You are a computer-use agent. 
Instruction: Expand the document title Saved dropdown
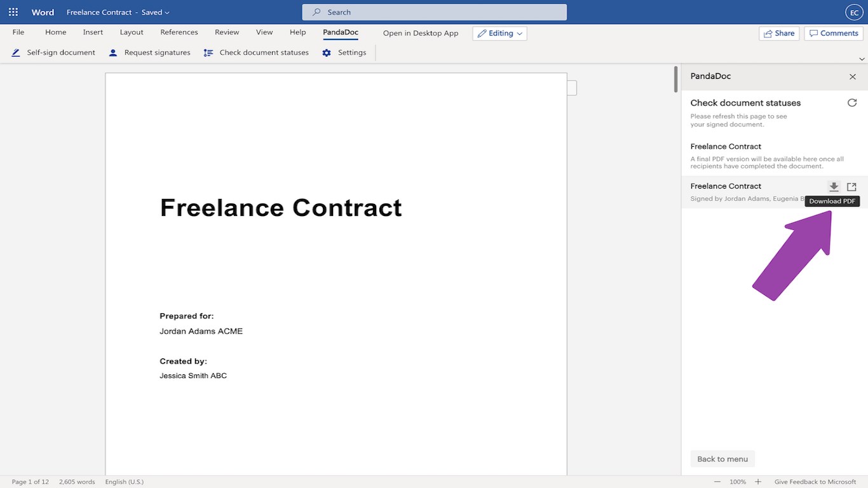click(x=156, y=12)
